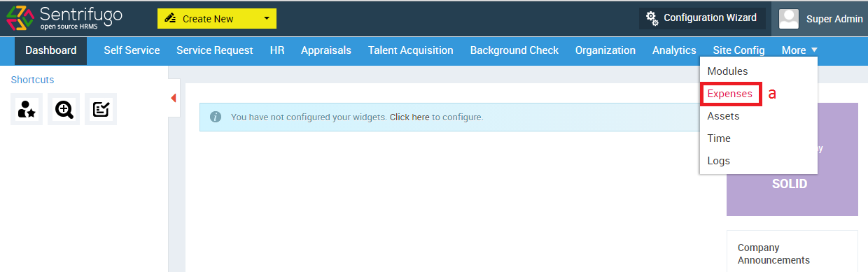Screen dimensions: 868x272
Task: Click the Configuration Wizard gears icon
Action: pos(652,18)
